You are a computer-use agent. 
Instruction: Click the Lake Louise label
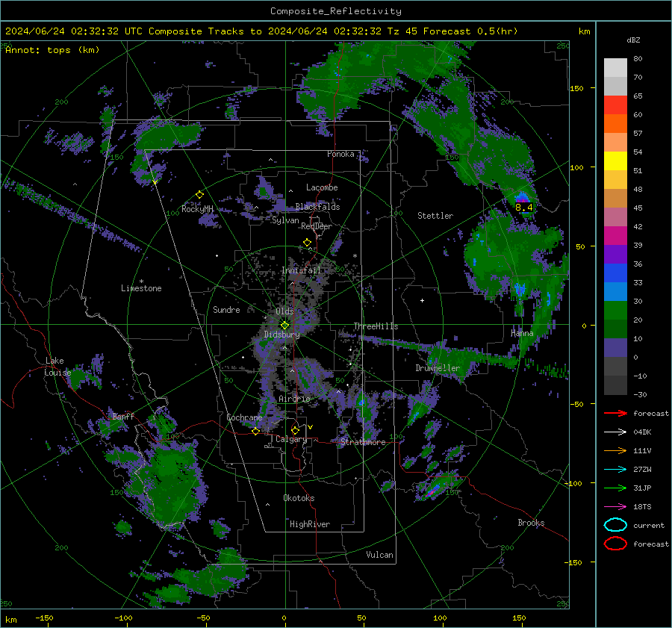click(x=57, y=367)
